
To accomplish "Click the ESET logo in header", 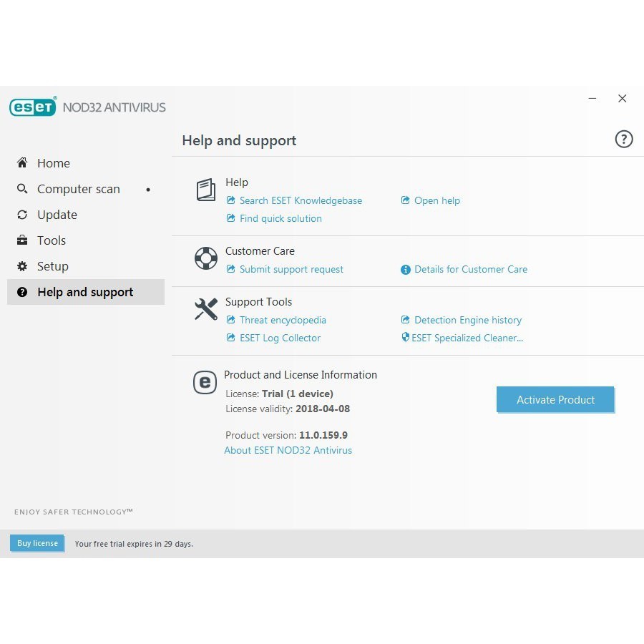I will [33, 107].
